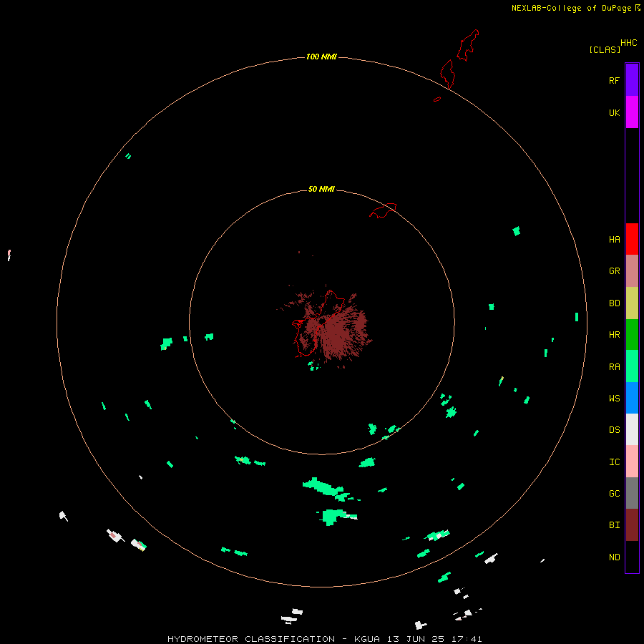This screenshot has height=644, width=644.
Task: Click the [CLAS] legend heading
Action: [605, 49]
